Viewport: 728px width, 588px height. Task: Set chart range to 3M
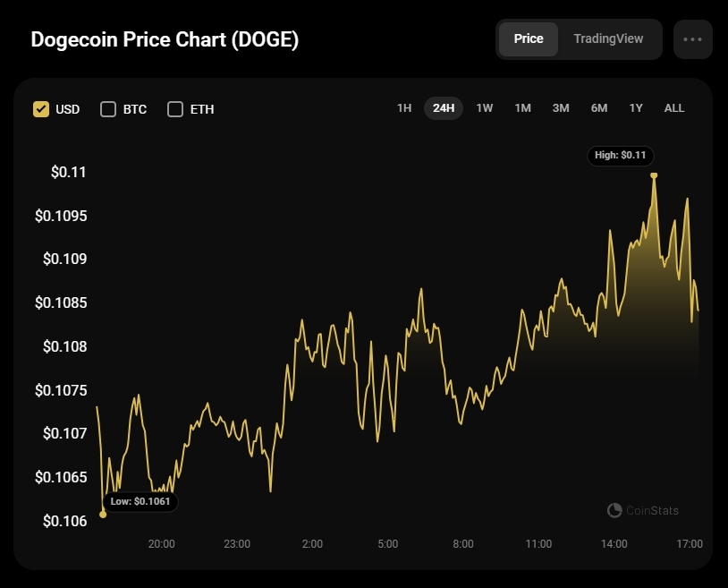(561, 108)
